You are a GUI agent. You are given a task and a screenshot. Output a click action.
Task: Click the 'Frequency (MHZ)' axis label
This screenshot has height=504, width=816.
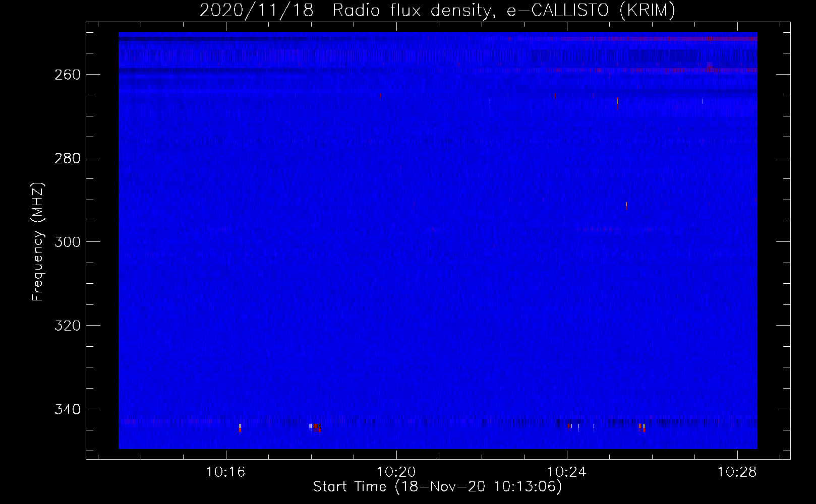[38, 241]
